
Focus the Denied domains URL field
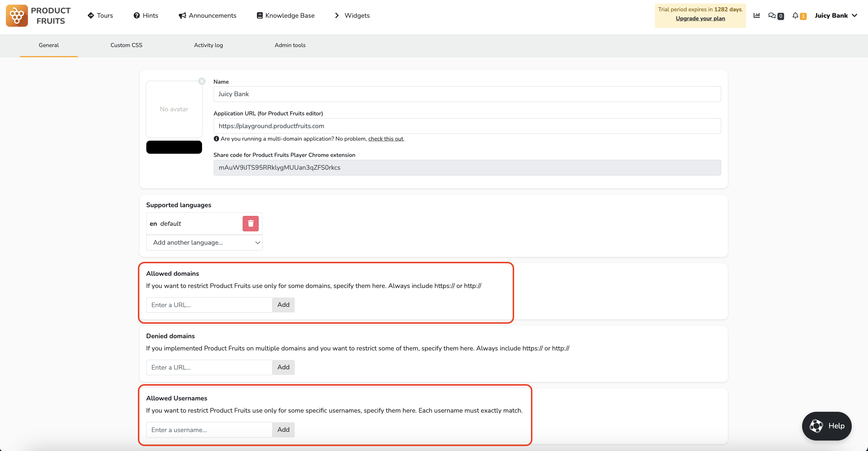(x=209, y=367)
